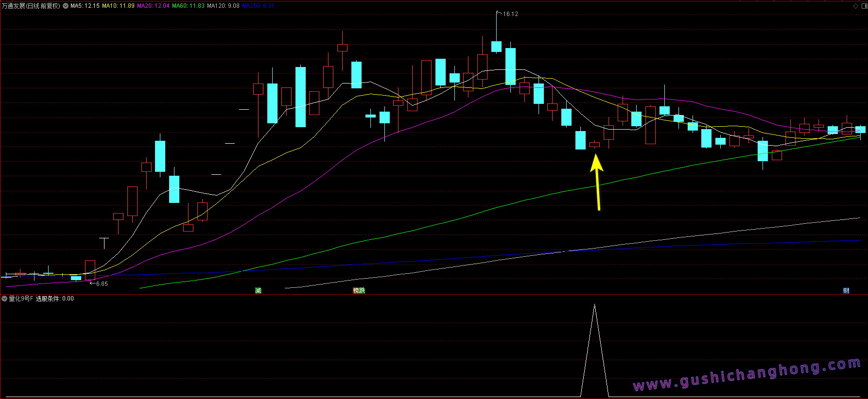Click the 万通发展(日线 前复权) chart title
The image size is (868, 399).
pos(31,6)
